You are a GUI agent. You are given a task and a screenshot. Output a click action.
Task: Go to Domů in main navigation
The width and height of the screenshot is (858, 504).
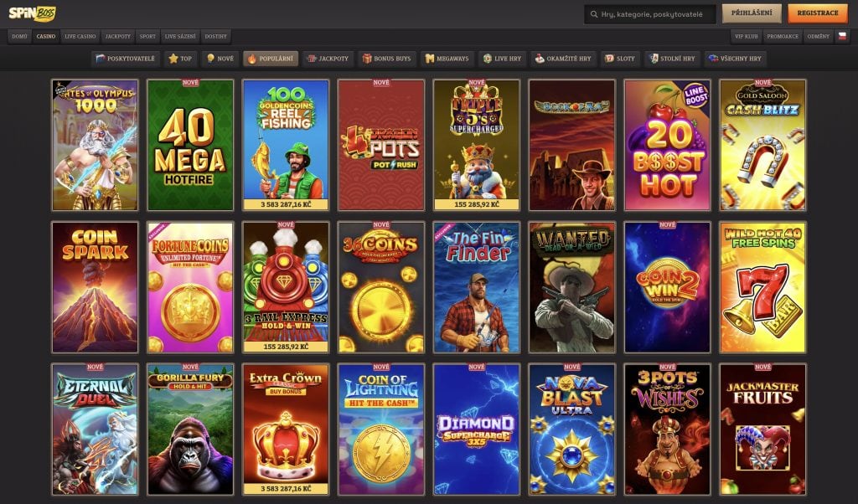pyautogui.click(x=20, y=37)
